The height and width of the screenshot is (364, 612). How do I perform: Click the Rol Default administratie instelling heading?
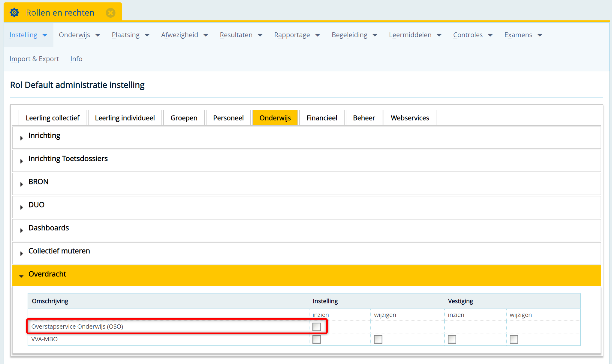point(77,85)
